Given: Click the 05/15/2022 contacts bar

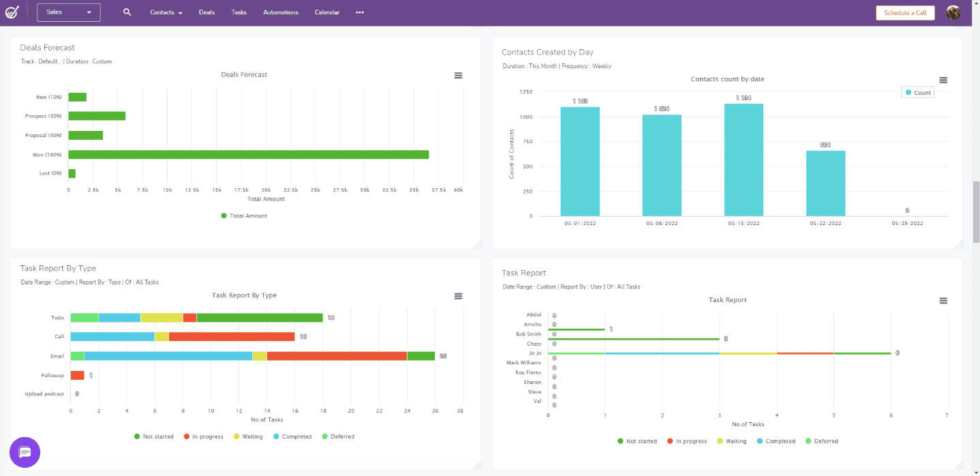Looking at the screenshot, I should pos(744,160).
